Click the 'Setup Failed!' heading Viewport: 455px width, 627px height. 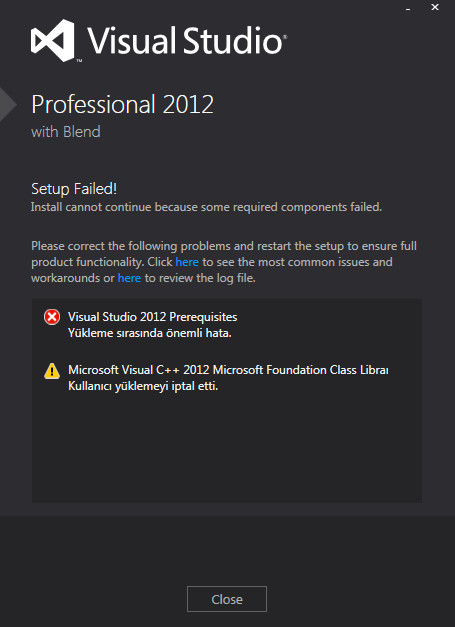(x=74, y=189)
